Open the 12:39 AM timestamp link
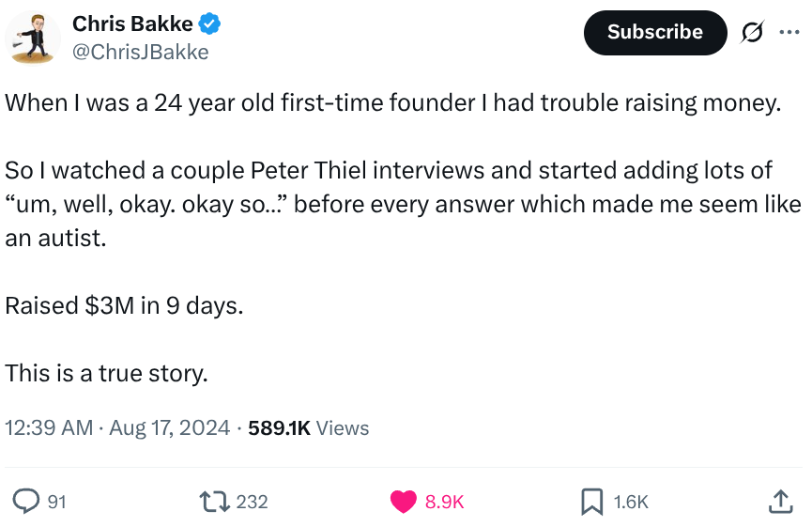 [x=49, y=428]
